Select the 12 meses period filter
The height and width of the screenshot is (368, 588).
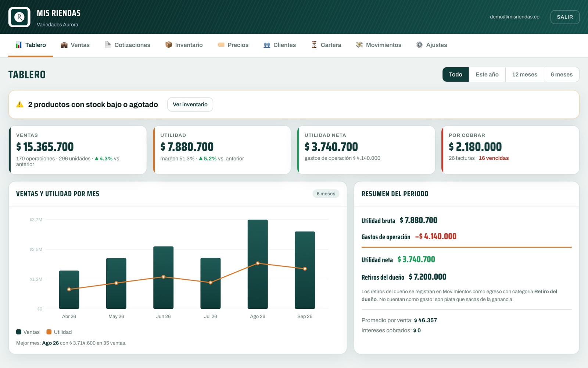click(525, 74)
